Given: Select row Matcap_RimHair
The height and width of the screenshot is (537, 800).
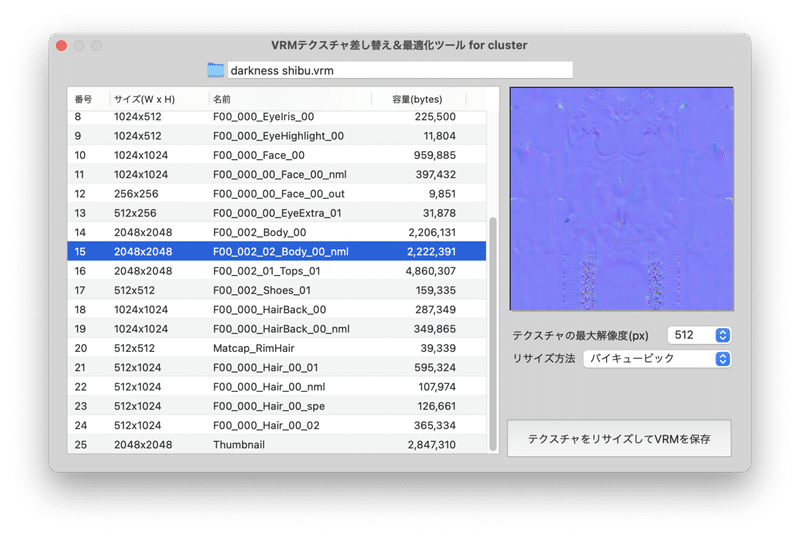Looking at the screenshot, I should [277, 348].
